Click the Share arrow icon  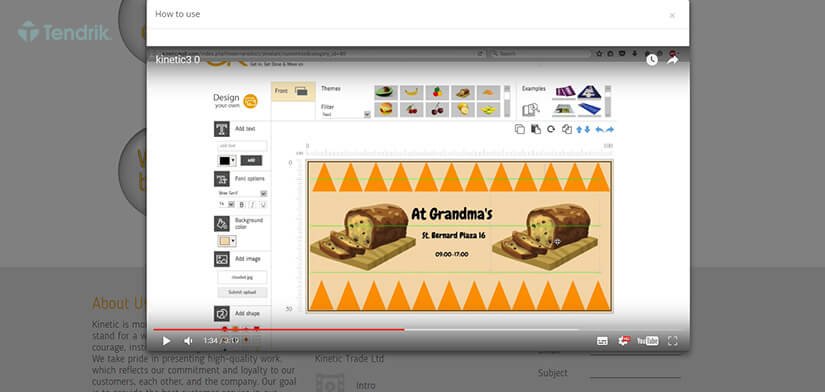click(672, 59)
